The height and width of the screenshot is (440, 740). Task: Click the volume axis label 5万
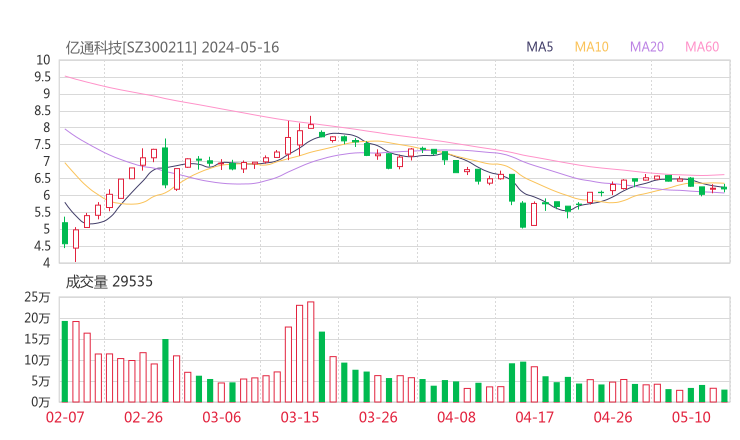tap(40, 381)
